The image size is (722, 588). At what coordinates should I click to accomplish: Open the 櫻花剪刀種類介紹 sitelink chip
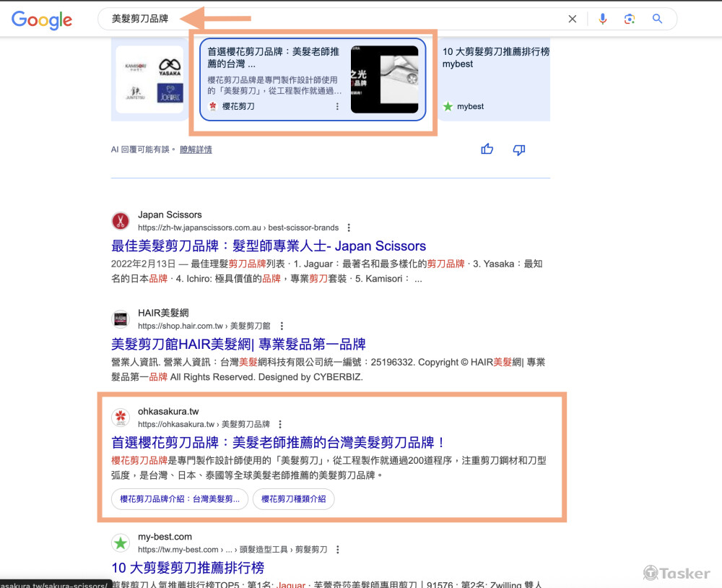(x=294, y=499)
